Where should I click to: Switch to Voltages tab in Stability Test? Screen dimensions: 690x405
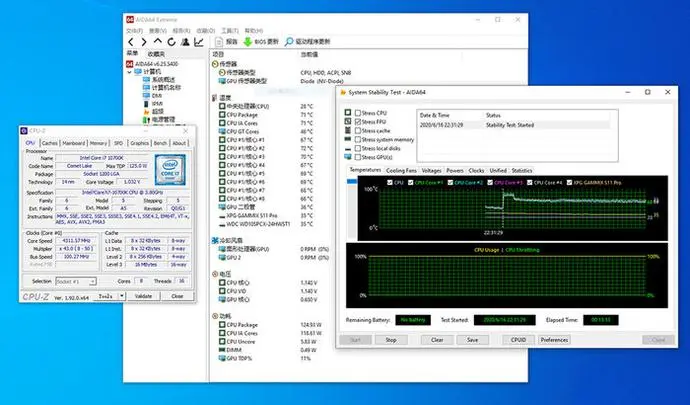pos(431,170)
